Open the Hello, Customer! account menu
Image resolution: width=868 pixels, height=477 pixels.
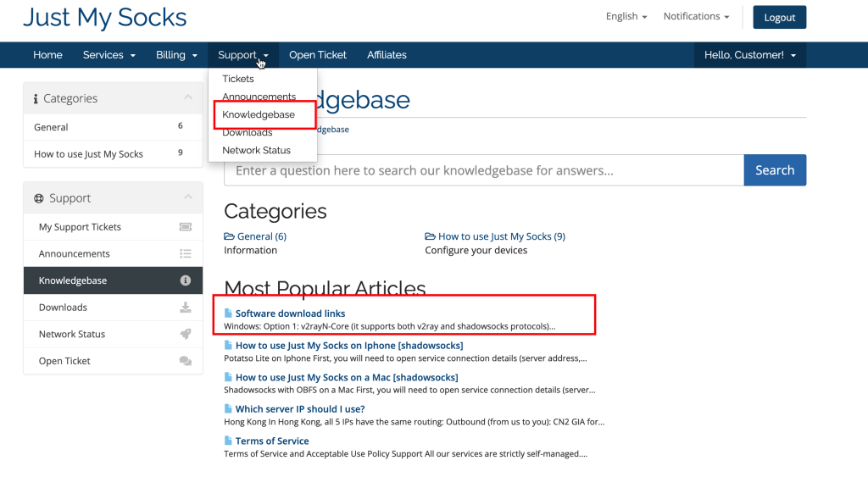coord(750,55)
